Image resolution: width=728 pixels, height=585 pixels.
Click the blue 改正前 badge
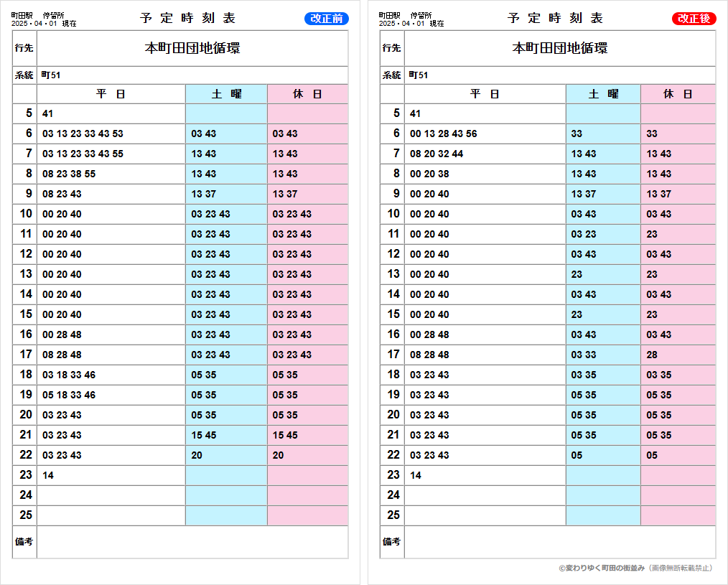[327, 19]
